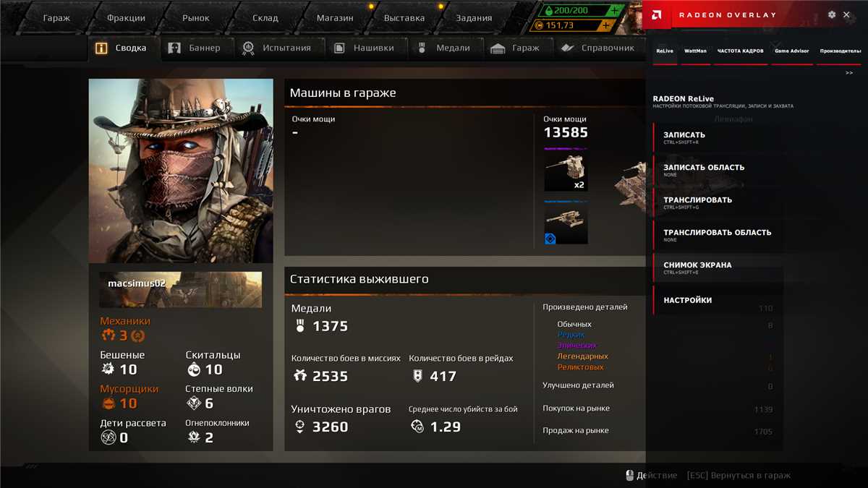Click the AMD logo in overlay
The image size is (868, 488).
655,14
